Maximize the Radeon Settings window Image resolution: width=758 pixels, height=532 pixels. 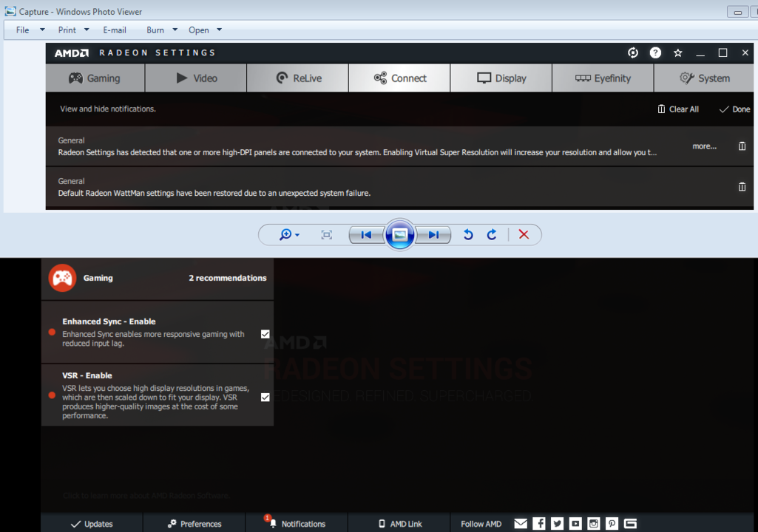click(x=723, y=52)
